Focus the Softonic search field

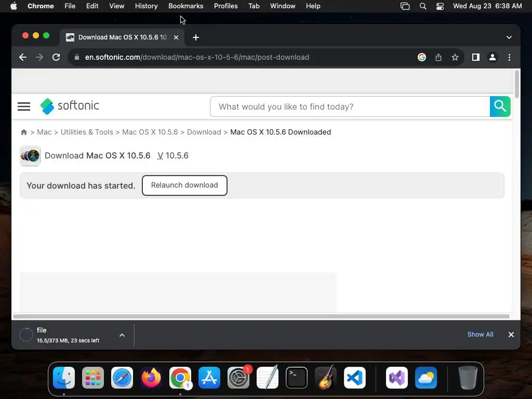pyautogui.click(x=350, y=107)
